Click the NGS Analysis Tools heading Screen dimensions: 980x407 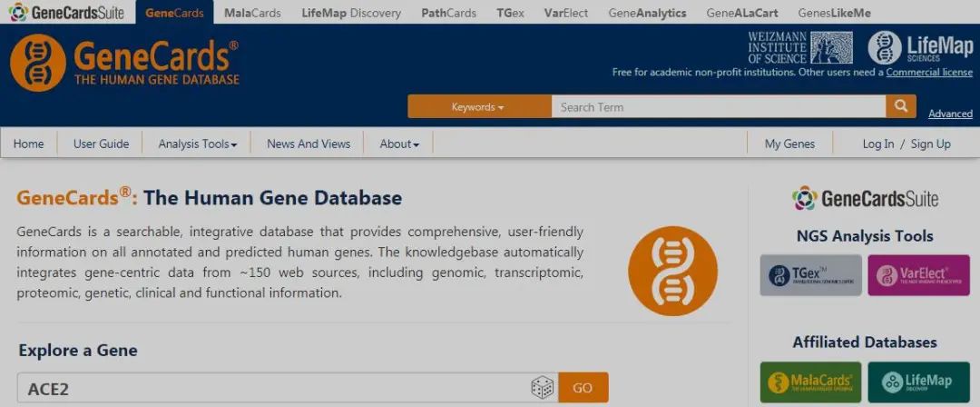tap(865, 236)
